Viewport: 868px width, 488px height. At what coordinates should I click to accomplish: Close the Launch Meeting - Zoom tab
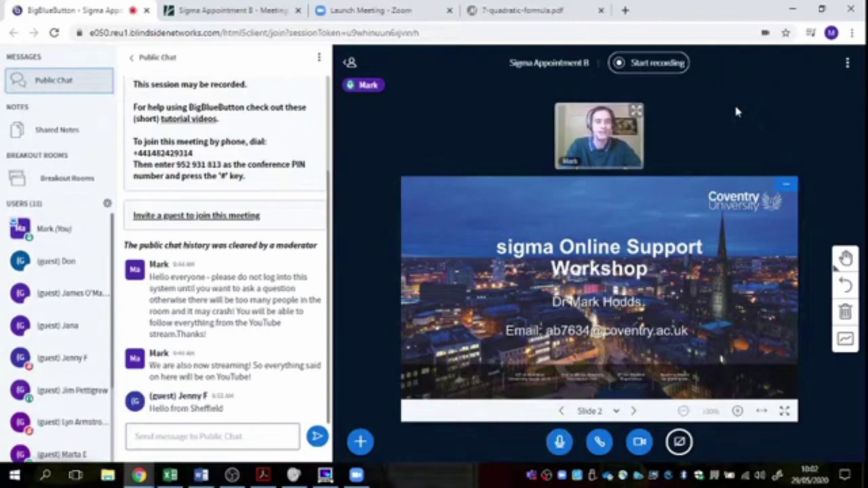click(x=450, y=11)
